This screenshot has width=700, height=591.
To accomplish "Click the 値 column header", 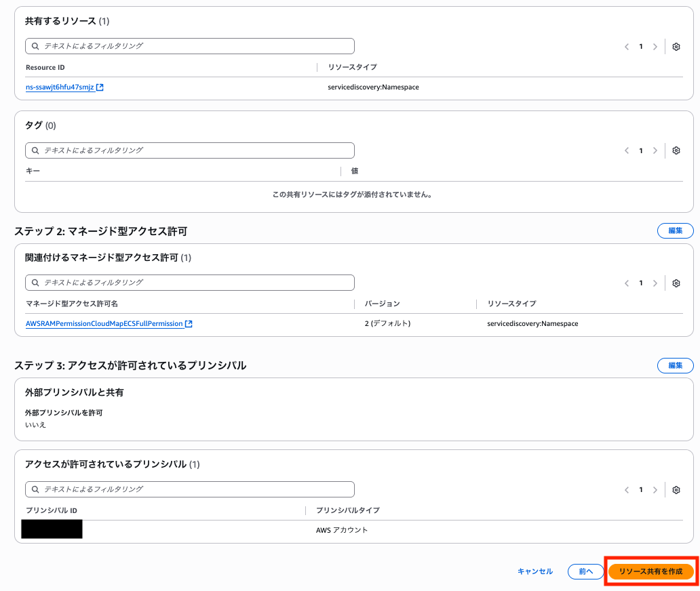I will pos(355,171).
